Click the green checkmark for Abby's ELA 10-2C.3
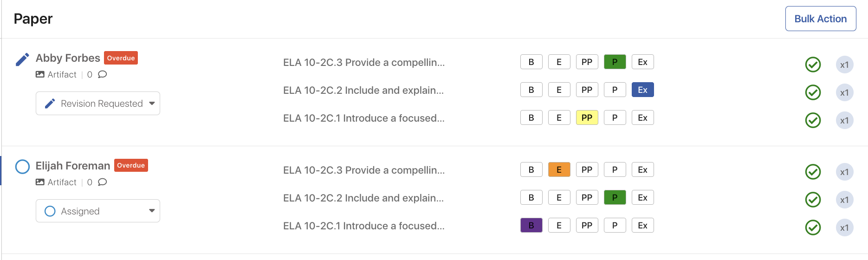The image size is (868, 260). tap(813, 65)
